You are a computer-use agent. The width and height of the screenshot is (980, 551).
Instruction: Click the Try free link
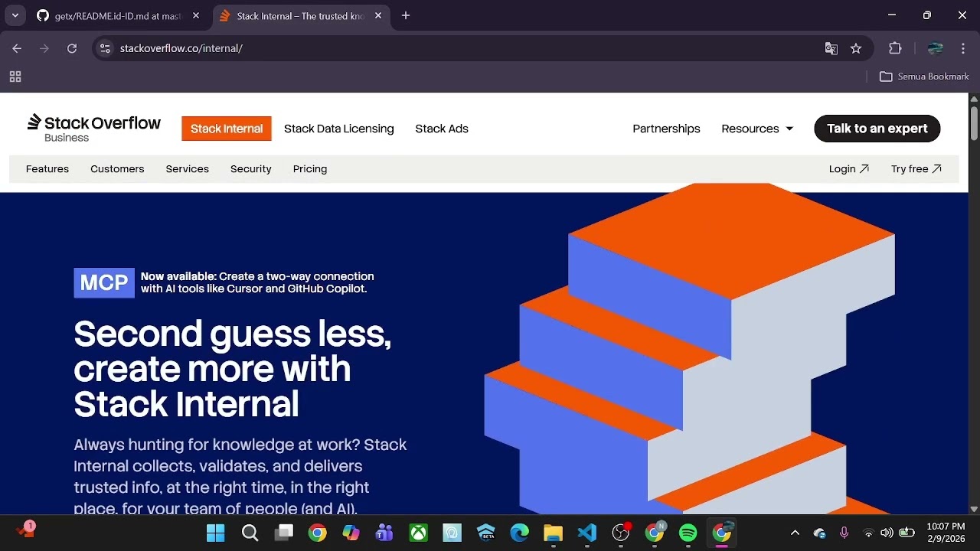[x=916, y=169]
